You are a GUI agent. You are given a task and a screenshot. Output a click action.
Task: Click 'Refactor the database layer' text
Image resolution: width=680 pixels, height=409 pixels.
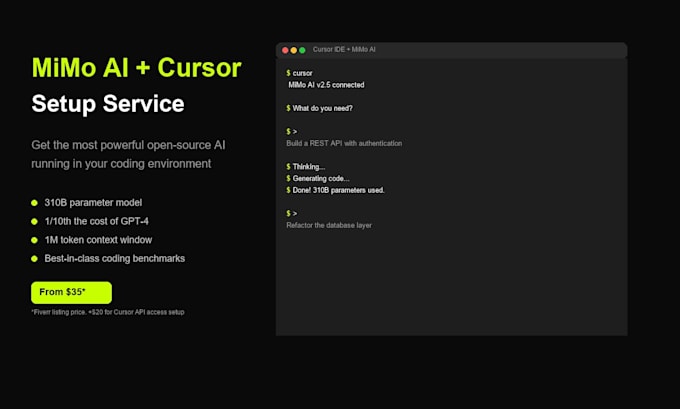pyautogui.click(x=329, y=225)
